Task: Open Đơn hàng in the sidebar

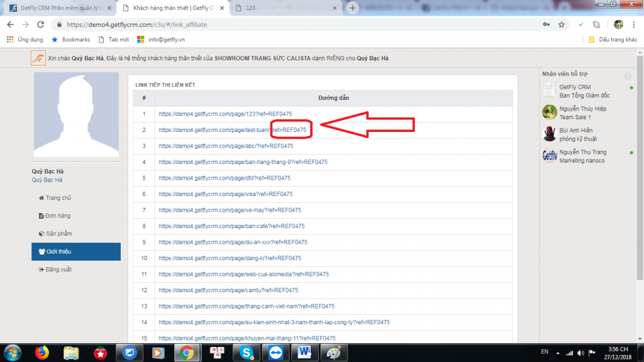Action: point(58,216)
